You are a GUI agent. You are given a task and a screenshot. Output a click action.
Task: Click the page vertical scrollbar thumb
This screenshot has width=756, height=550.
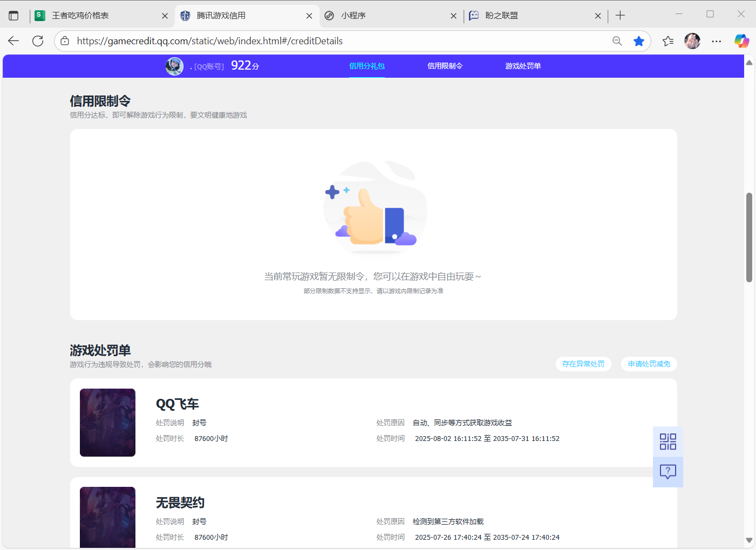[x=749, y=237]
